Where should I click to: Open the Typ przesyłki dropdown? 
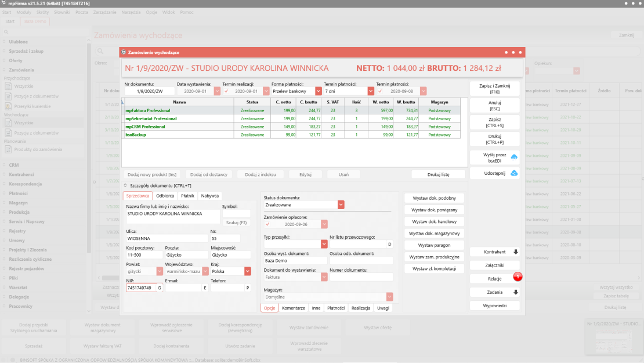[x=324, y=244]
